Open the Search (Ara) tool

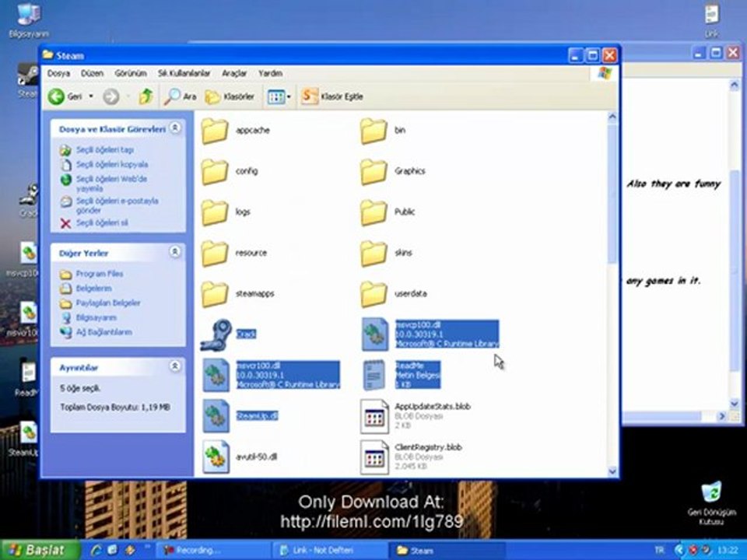180,96
